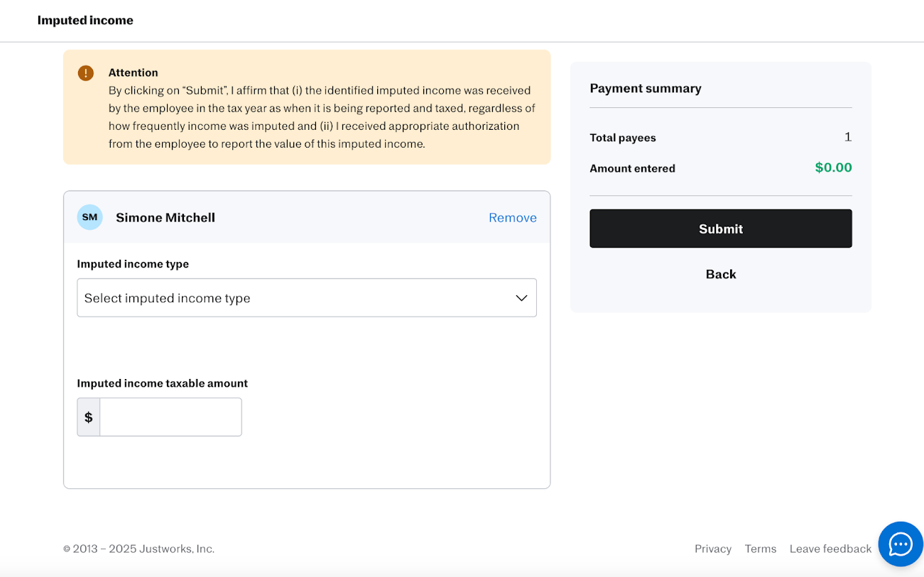Remove Simone Mitchell from the payees

[x=512, y=218]
